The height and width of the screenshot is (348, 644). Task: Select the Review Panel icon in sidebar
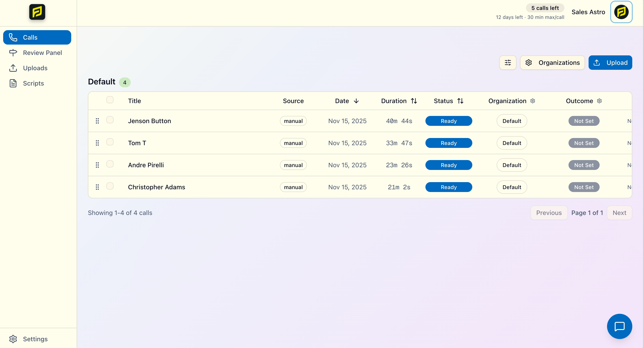(13, 52)
